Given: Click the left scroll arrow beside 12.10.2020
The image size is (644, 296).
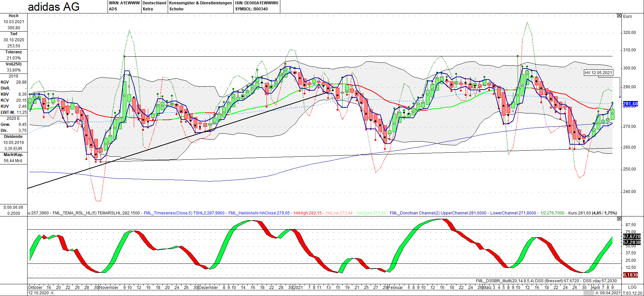Looking at the screenshot, I should 52,293.
